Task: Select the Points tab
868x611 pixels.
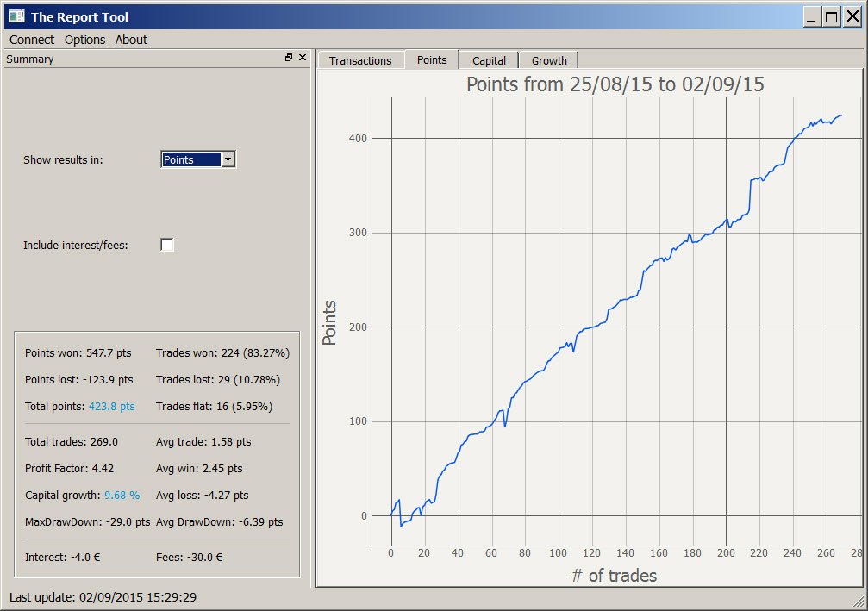Action: pos(432,59)
